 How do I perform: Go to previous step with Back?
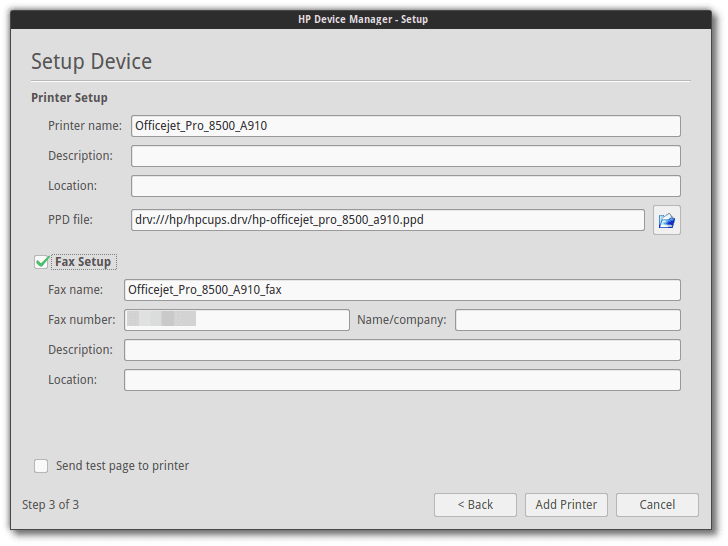tap(475, 505)
